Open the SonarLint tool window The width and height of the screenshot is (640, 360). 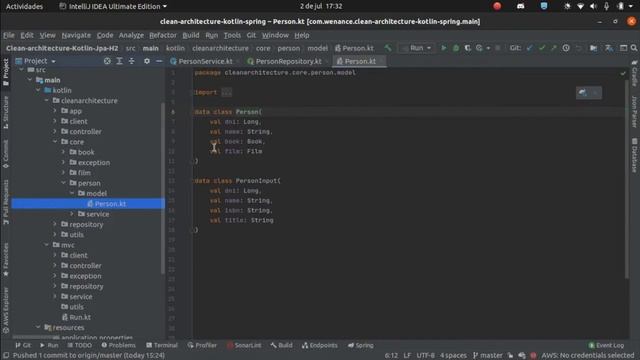[244, 345]
